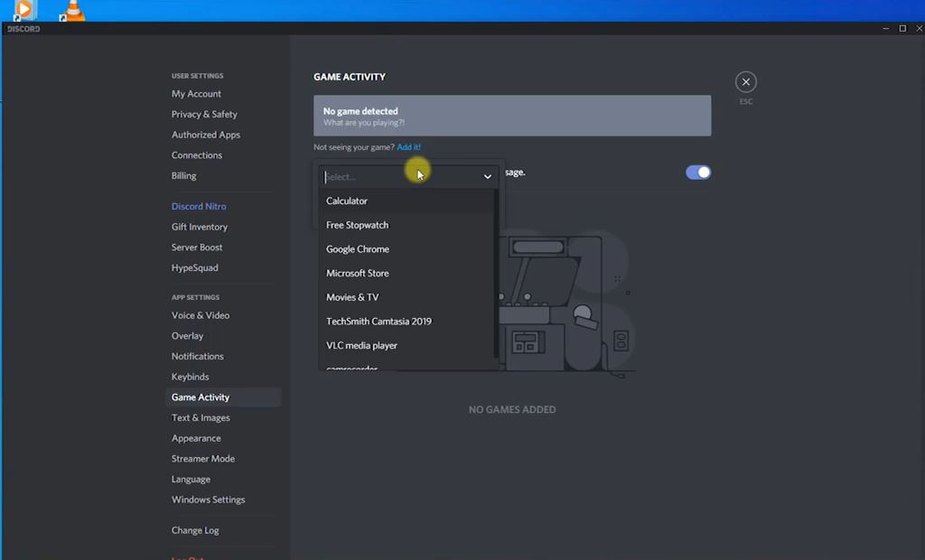This screenshot has height=560, width=925.
Task: Click the dropdown list scrollbar
Action: click(496, 275)
